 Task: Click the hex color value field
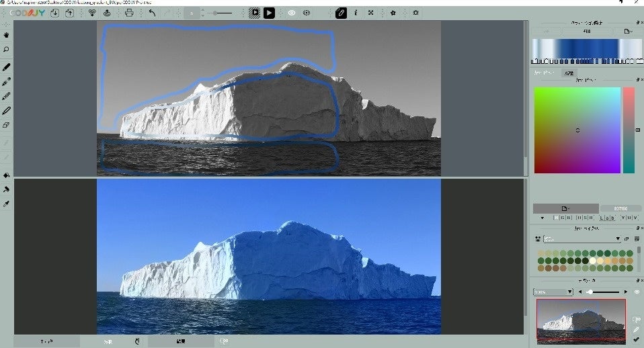(x=620, y=208)
